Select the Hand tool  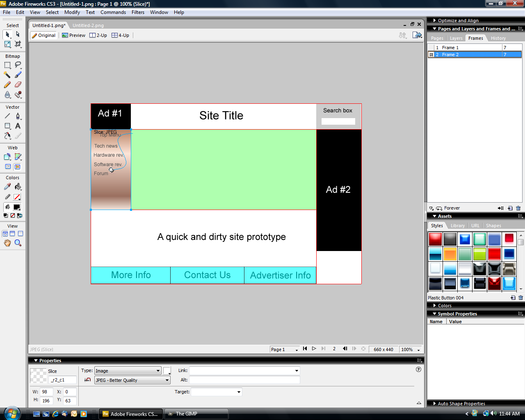(7, 243)
